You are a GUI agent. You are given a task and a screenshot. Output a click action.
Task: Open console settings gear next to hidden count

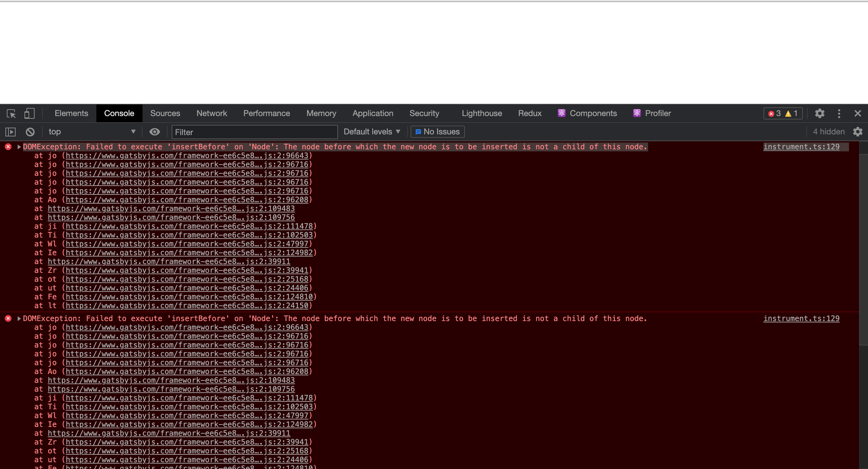858,132
